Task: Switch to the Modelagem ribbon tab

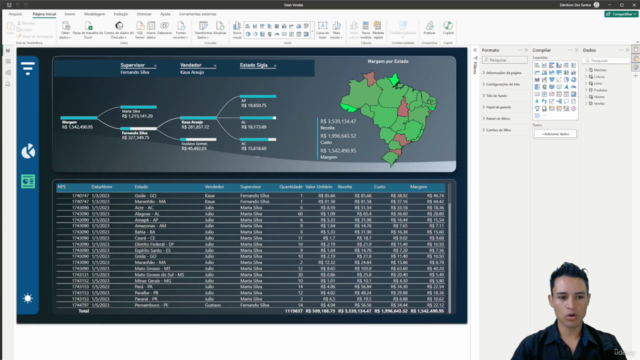Action: [94, 14]
